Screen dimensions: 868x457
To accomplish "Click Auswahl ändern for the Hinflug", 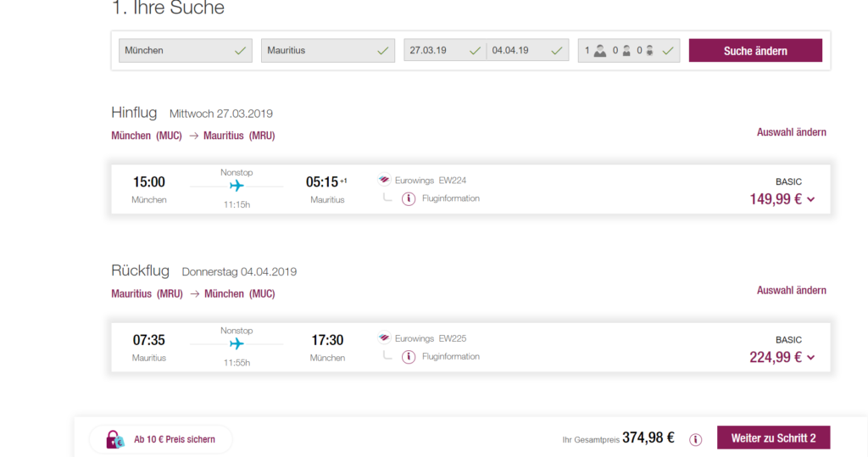I will [791, 132].
